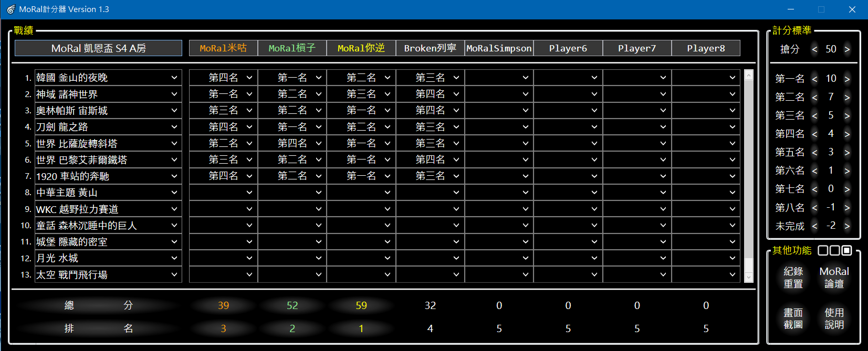Viewport: 868px width, 351px height.
Task: Increase the 第二名 score with right arrow
Action: [847, 98]
